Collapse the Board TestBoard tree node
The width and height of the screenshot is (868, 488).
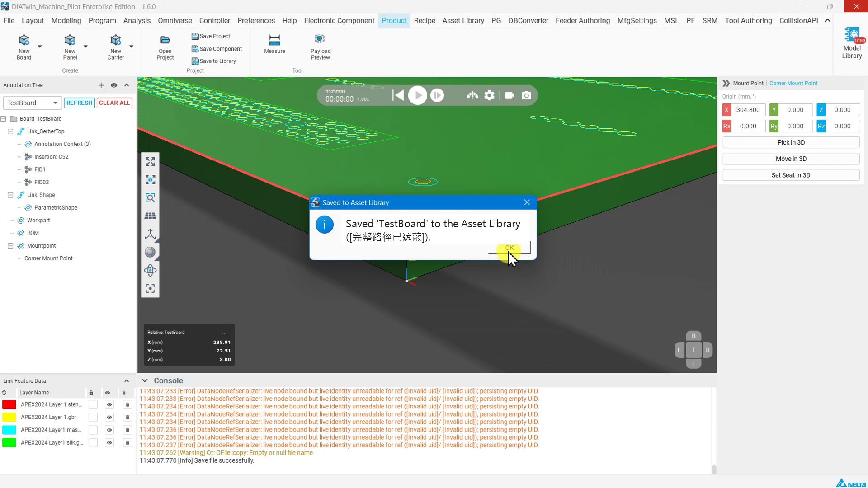[x=3, y=119]
